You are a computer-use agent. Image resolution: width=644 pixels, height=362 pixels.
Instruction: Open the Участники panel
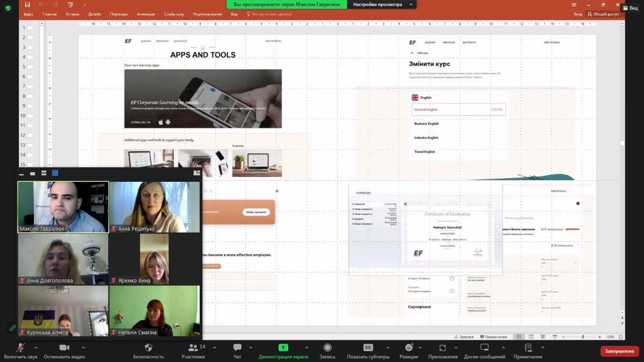193,351
